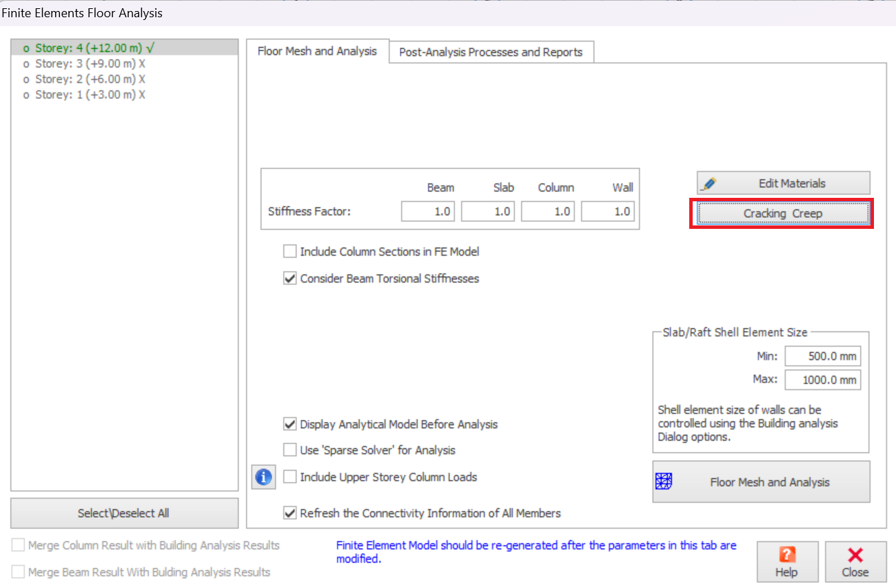Screen dimensions: 896x588
Task: Select the Floor Mesh and Analysis tab
Action: 317,51
